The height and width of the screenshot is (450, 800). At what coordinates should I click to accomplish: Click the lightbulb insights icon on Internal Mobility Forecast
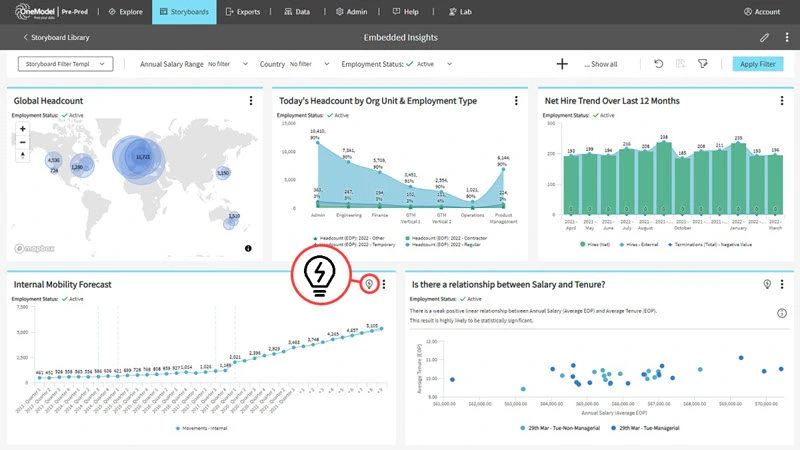click(x=369, y=284)
